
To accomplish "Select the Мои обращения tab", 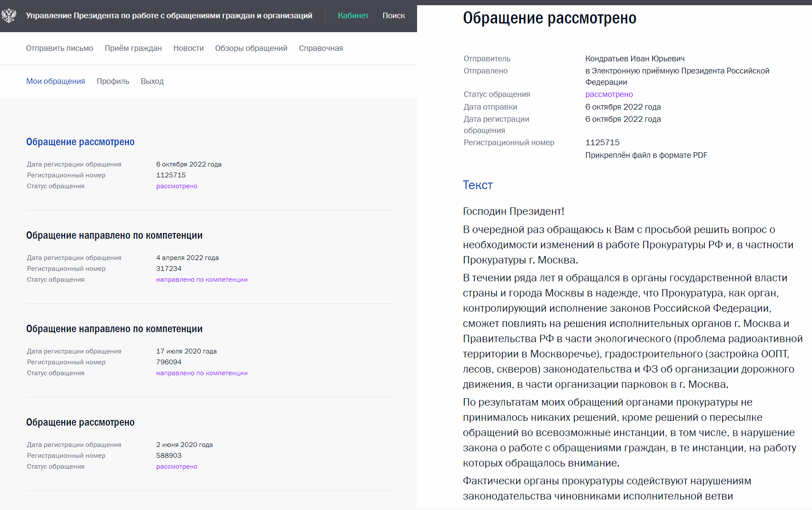I will pyautogui.click(x=56, y=81).
